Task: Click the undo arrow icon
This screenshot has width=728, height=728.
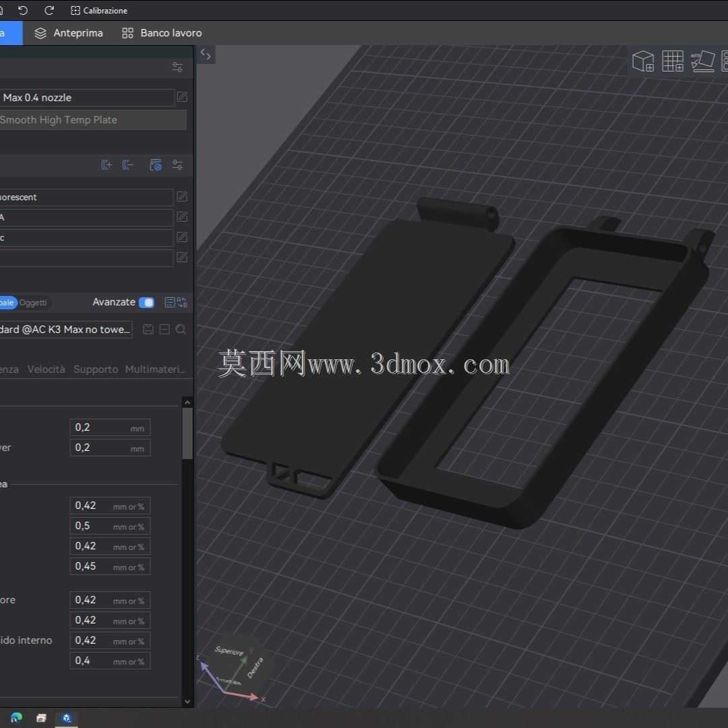Action: click(x=22, y=10)
